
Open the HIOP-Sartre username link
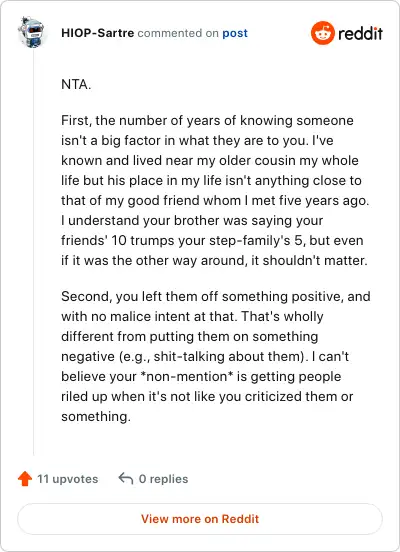point(98,33)
